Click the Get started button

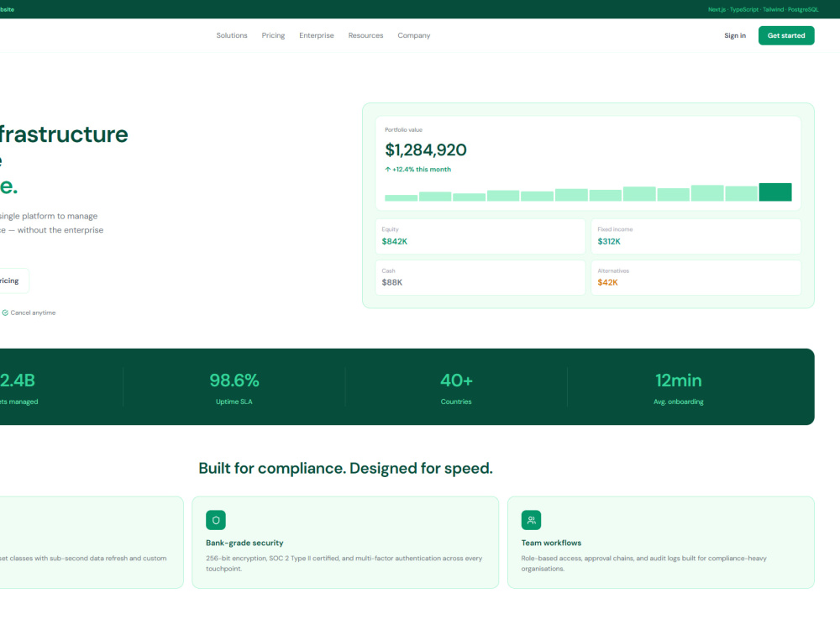point(786,35)
